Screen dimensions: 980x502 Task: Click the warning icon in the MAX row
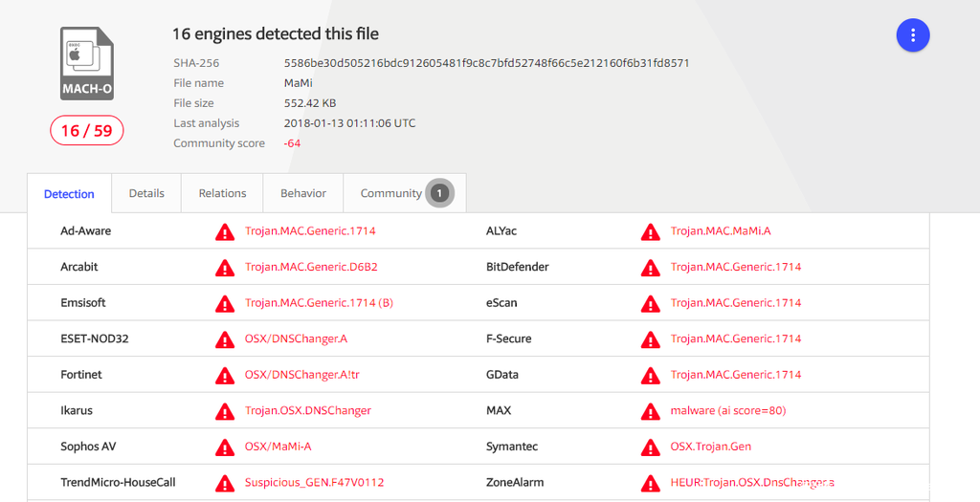[x=651, y=411]
